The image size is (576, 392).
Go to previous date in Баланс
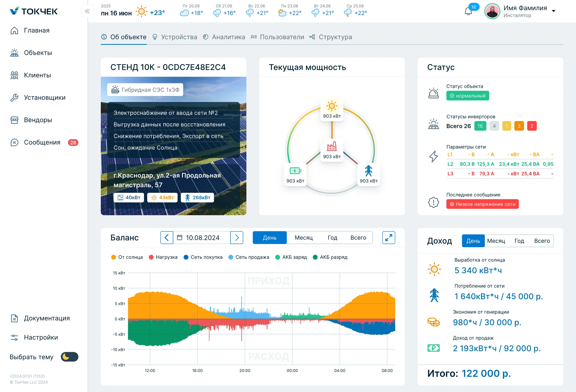tap(167, 238)
